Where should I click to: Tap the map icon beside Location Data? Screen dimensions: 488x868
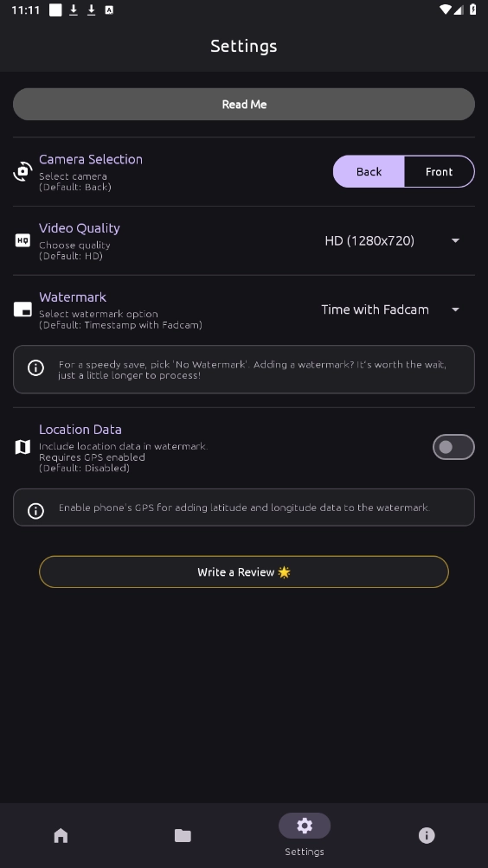click(x=22, y=447)
